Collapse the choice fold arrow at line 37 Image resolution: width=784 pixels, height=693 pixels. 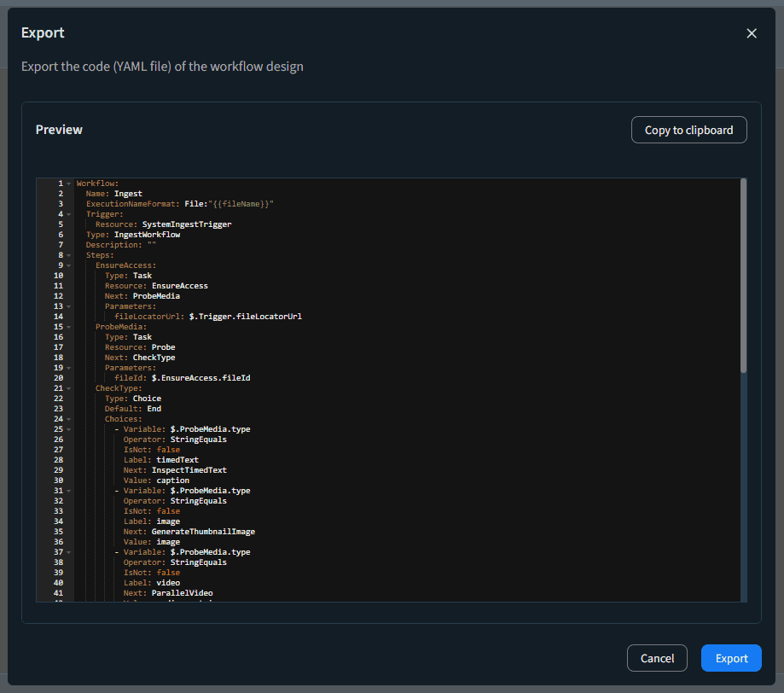coord(68,552)
